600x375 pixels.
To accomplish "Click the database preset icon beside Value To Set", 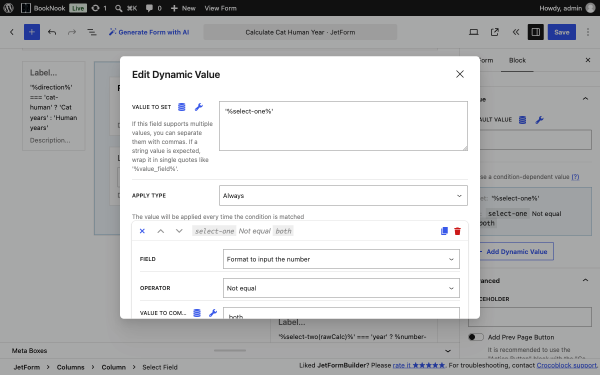I will tap(182, 107).
